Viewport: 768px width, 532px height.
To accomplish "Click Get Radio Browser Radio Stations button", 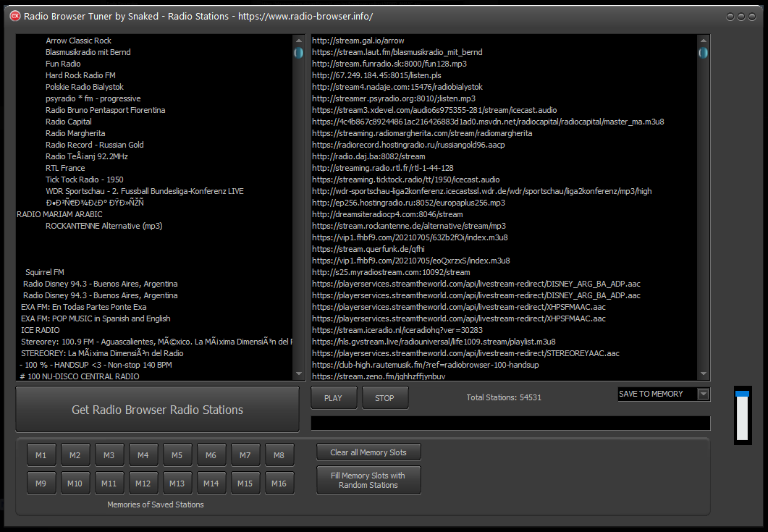I will 157,410.
